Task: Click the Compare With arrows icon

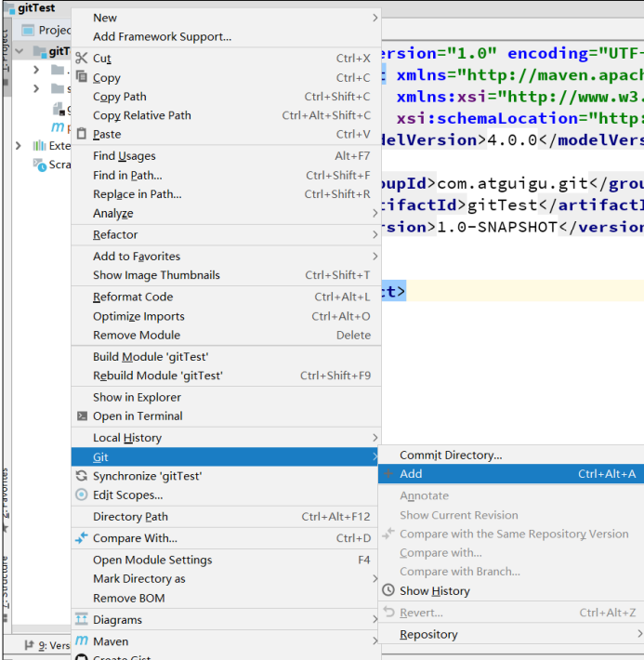Action: point(82,538)
